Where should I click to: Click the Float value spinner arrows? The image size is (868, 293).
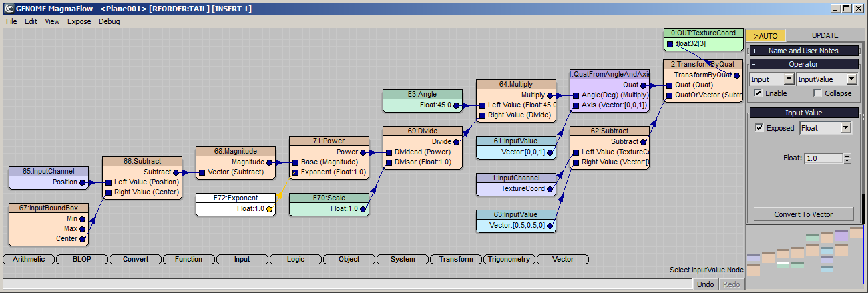pos(847,158)
